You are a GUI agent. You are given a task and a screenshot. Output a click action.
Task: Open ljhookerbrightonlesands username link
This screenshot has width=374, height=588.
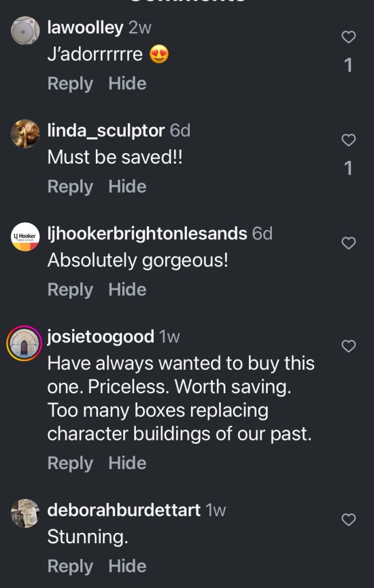[147, 234]
